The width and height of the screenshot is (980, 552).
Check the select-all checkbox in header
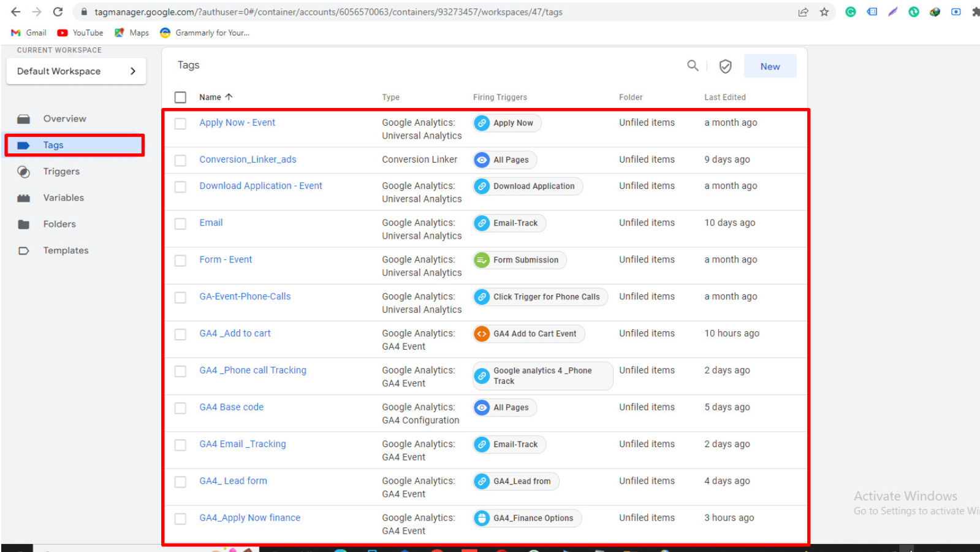[180, 98]
